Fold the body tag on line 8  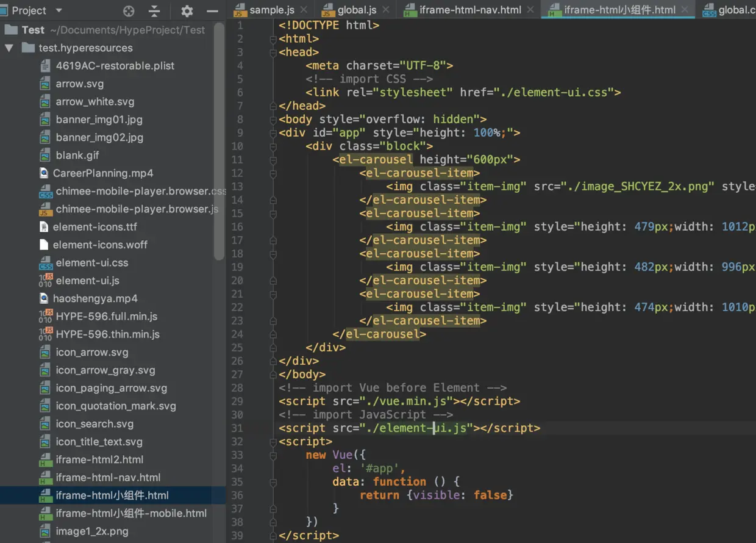(x=273, y=120)
